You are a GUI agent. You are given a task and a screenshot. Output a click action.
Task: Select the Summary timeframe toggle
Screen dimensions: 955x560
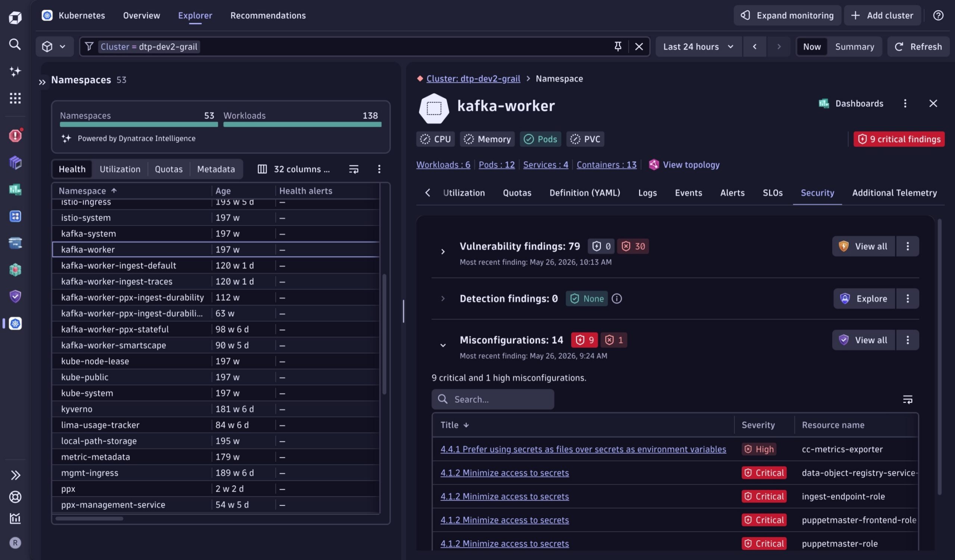855,47
